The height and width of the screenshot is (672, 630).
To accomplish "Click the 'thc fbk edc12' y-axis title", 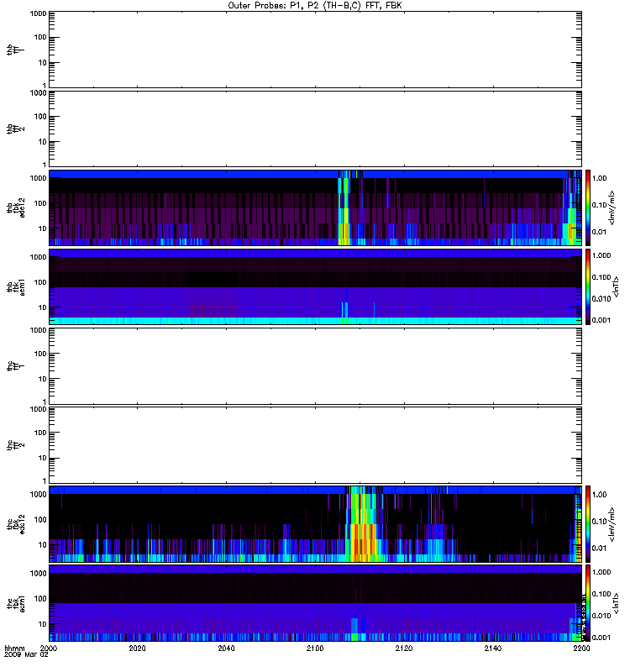I will point(16,524).
